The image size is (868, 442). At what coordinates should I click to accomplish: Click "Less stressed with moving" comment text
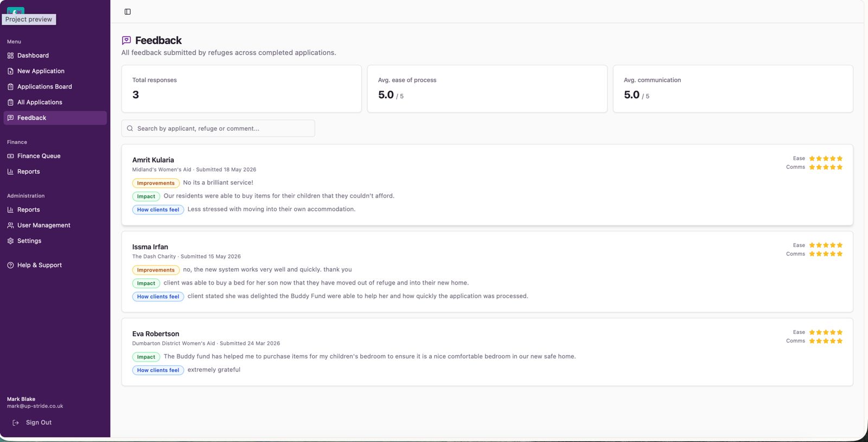click(271, 209)
